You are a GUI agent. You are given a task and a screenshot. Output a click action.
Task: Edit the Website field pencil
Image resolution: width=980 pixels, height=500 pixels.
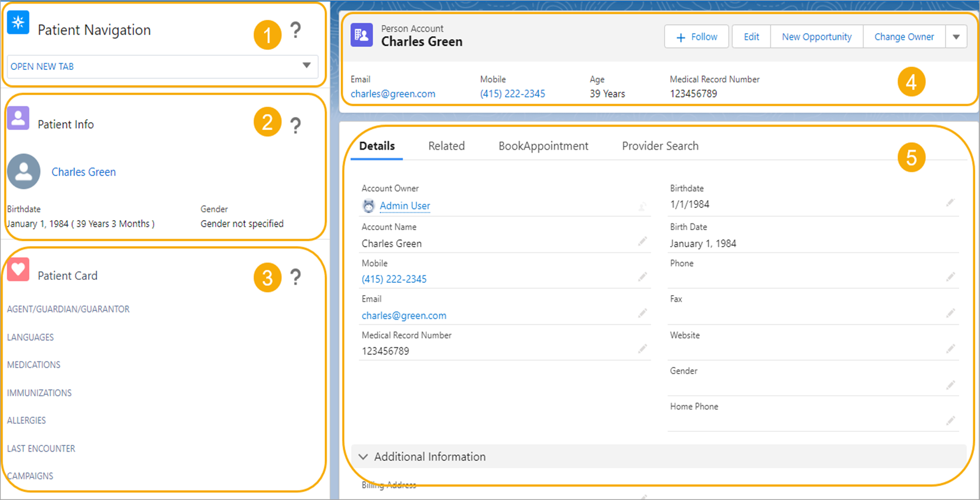951,349
